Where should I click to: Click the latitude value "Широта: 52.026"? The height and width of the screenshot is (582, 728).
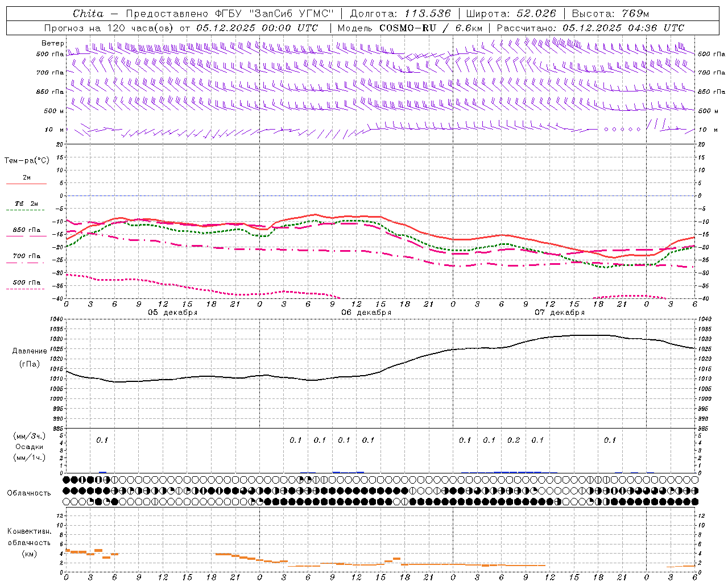(511, 14)
